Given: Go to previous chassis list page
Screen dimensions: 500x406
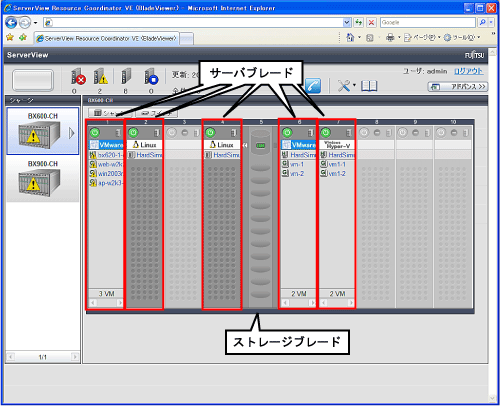Looking at the screenshot, I should click(11, 357).
